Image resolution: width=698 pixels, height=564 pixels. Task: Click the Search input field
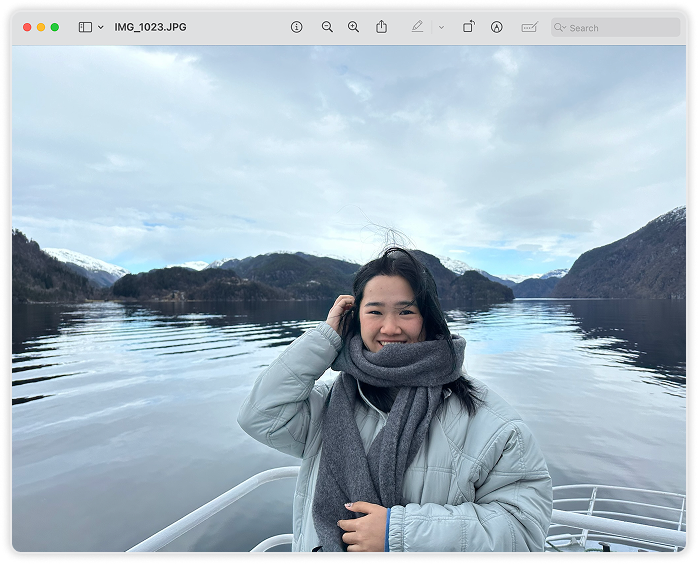[x=620, y=27]
